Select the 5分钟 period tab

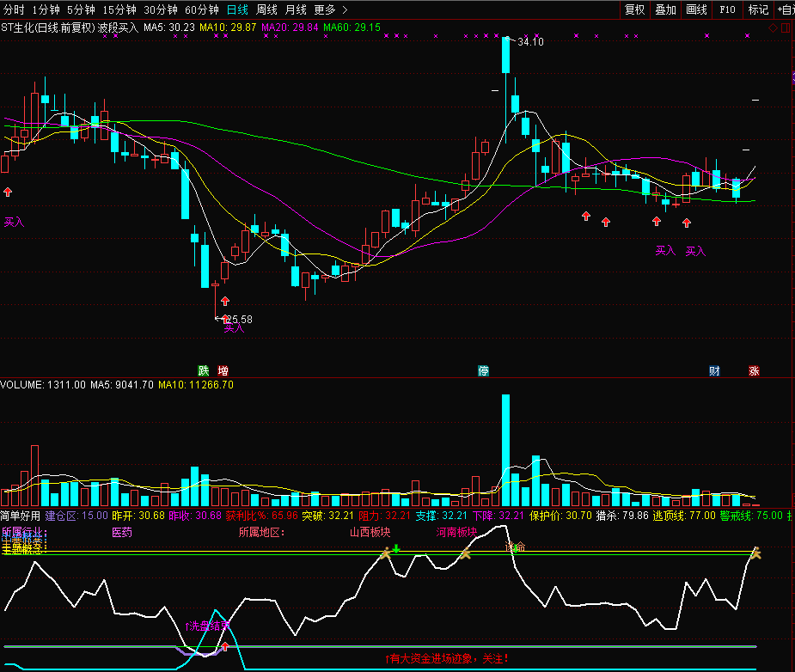pos(81,9)
